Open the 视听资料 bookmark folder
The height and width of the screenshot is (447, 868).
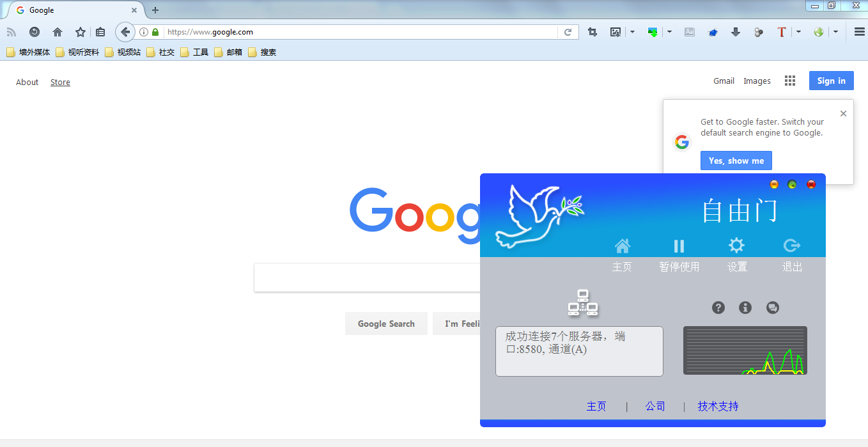point(77,52)
